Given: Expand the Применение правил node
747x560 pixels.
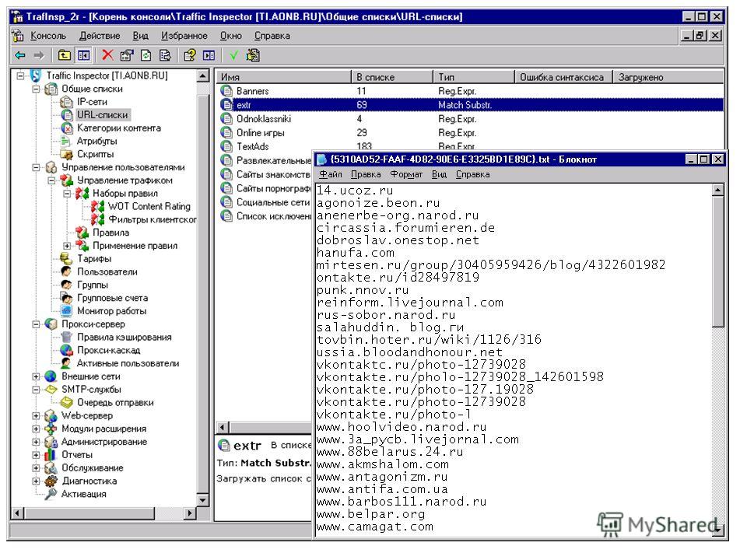Looking at the screenshot, I should [67, 247].
